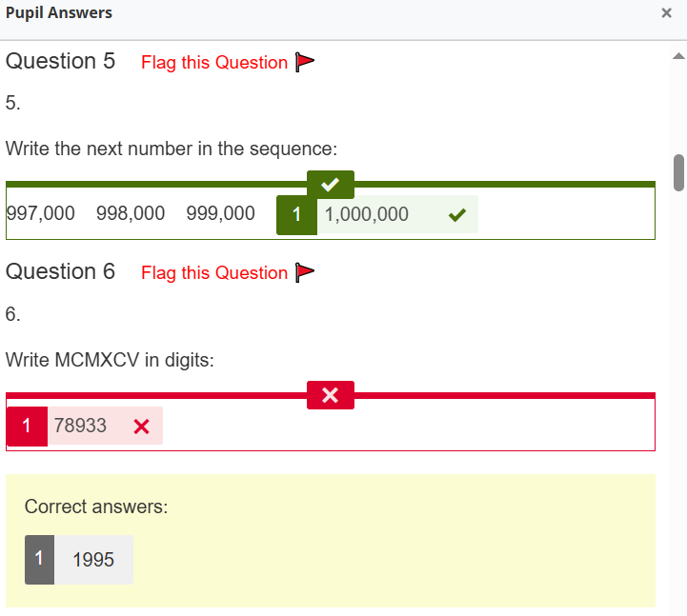Click the Pupil Answers panel title
The image size is (687, 616).
pos(59,13)
